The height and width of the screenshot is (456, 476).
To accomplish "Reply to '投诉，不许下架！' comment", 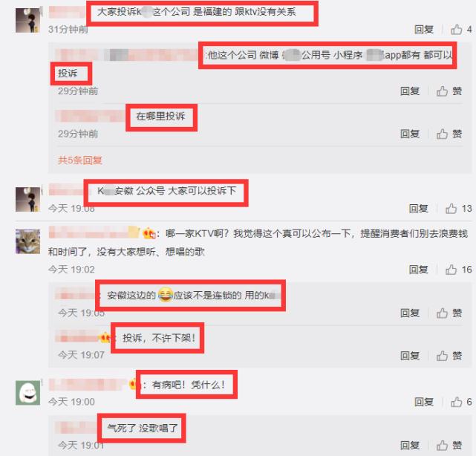I will [410, 356].
